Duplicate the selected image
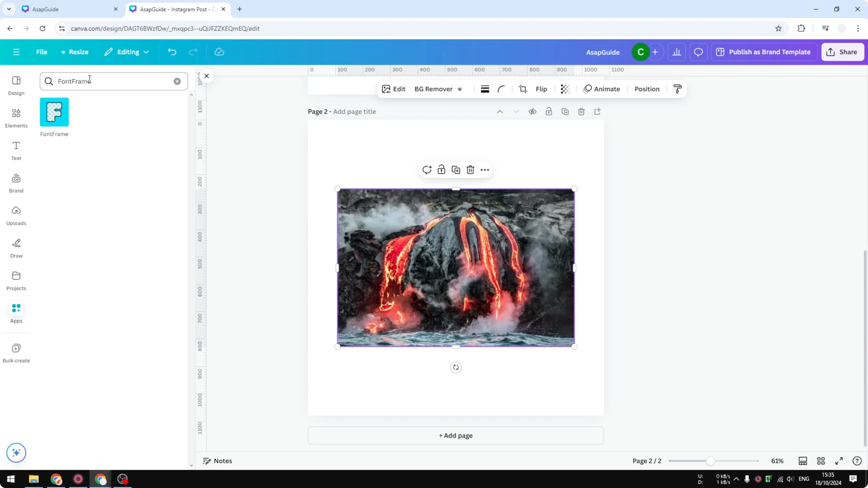This screenshot has width=868, height=488. pyautogui.click(x=455, y=170)
